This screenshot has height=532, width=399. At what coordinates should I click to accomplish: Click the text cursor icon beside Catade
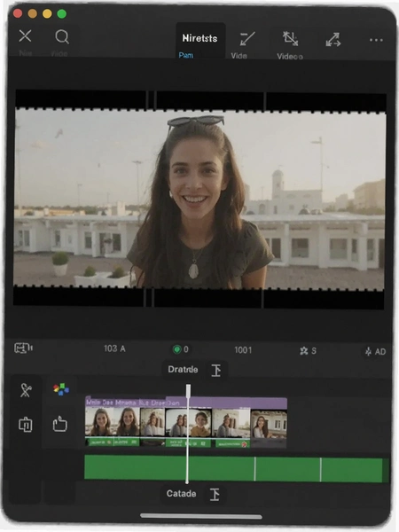coord(215,495)
